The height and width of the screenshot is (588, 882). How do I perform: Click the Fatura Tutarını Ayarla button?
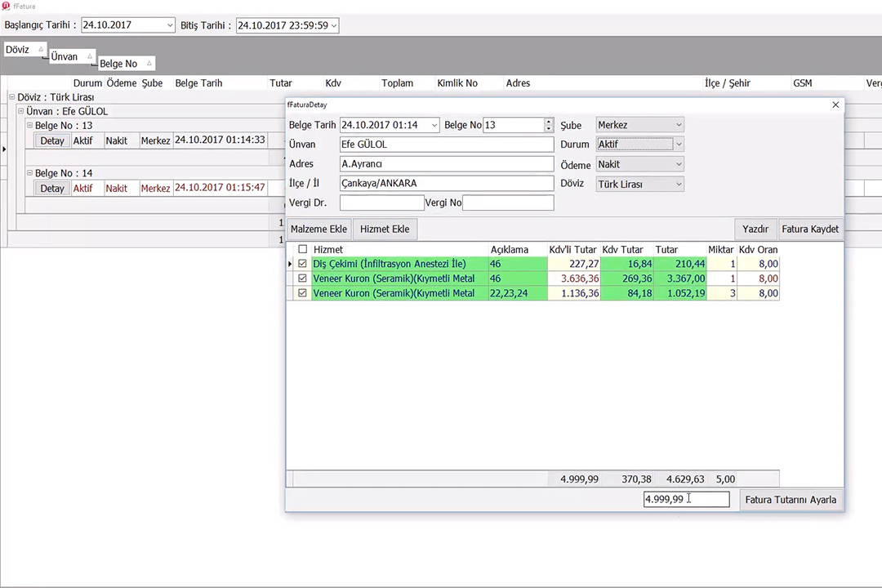pos(791,500)
